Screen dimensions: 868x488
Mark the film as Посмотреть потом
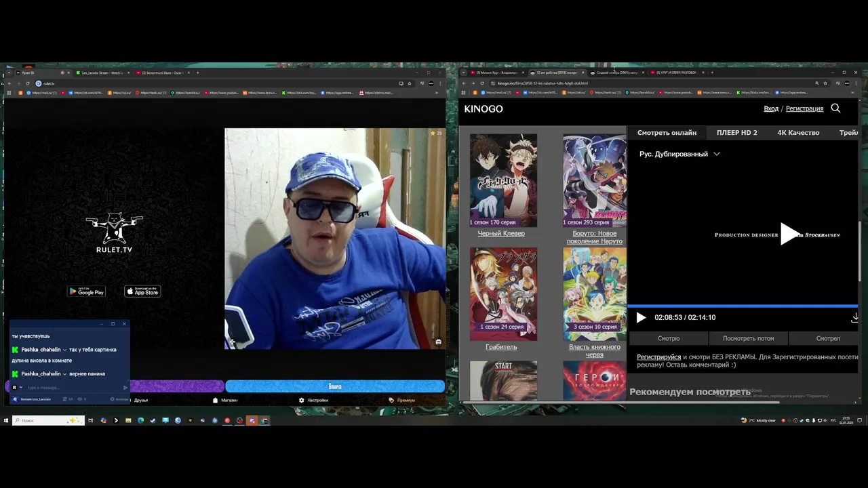(x=748, y=338)
